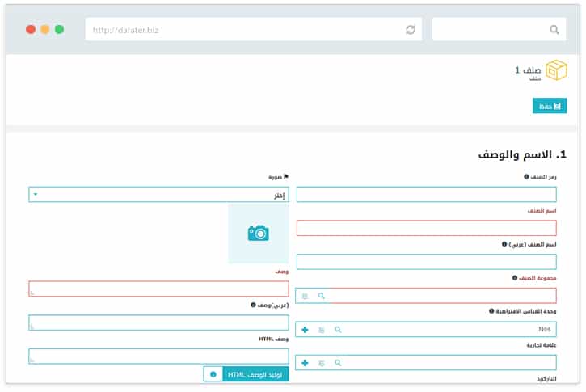Click into the item code input field
The width and height of the screenshot is (586, 392).
coord(426,195)
